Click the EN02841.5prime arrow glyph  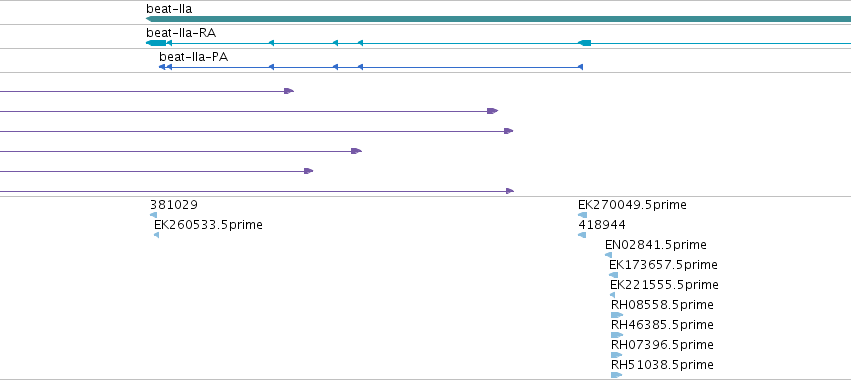[608, 255]
